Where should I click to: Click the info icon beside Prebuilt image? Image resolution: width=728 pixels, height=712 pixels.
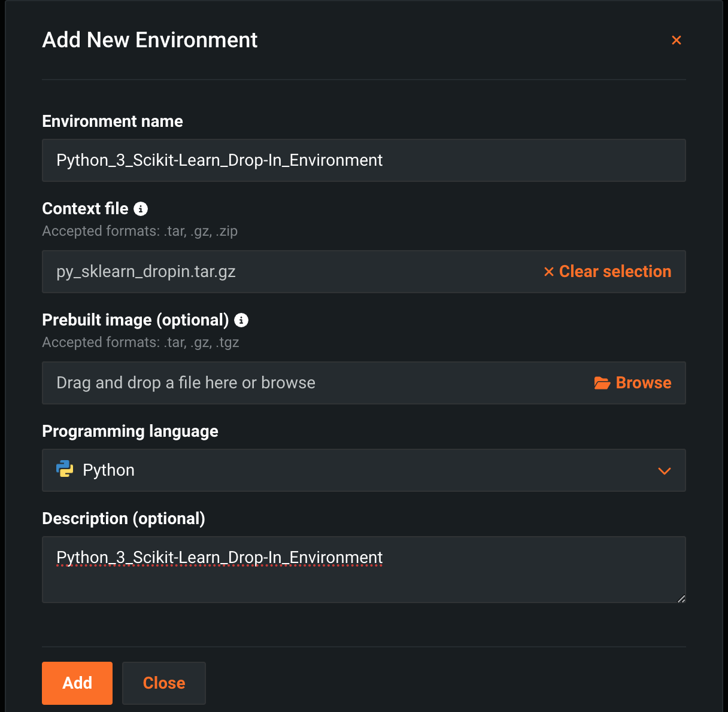(241, 320)
